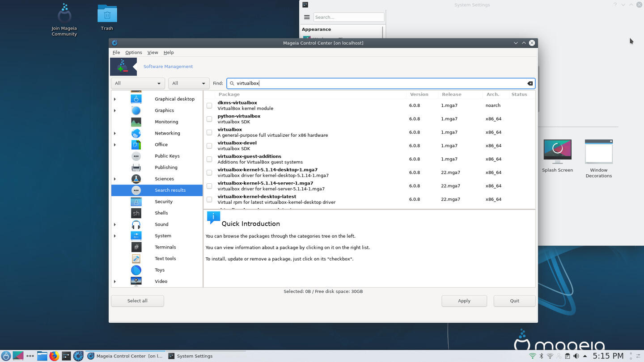Click the Terminals '#' icon

tap(136, 247)
